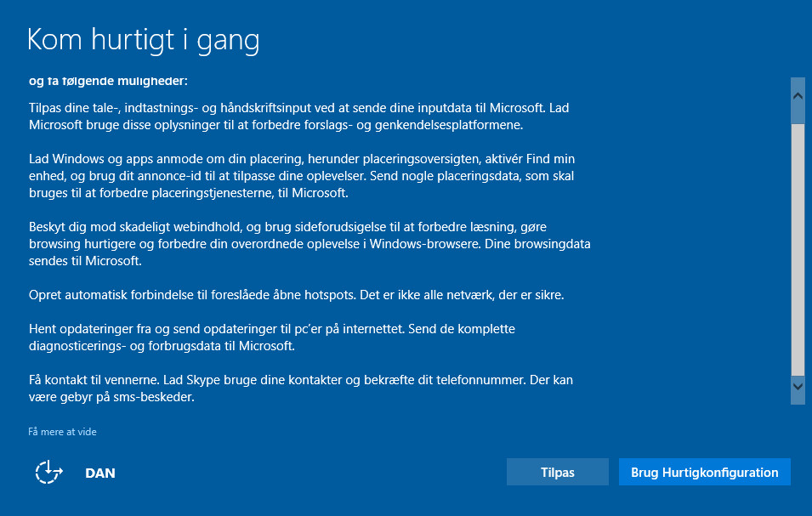The width and height of the screenshot is (812, 516).
Task: Click the 'Hent opdateringer fra' paragraph
Action: point(272,337)
